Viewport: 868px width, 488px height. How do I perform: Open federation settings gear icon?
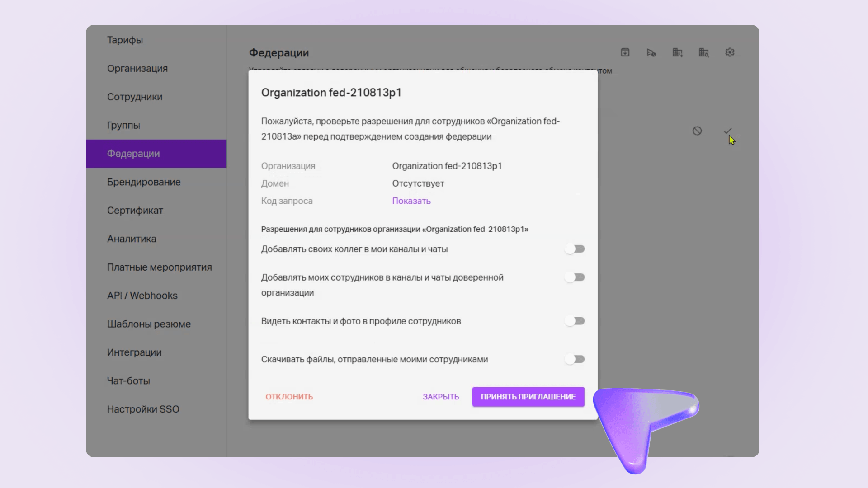[730, 52]
